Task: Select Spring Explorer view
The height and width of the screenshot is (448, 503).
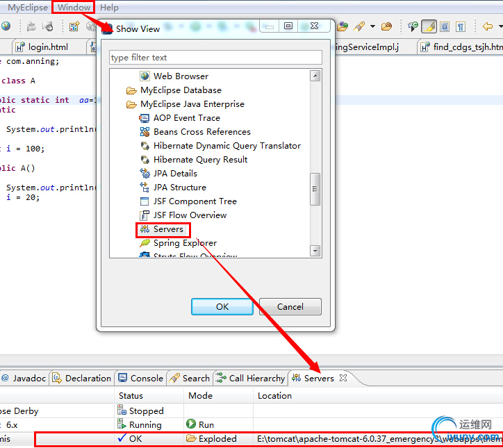Action: [x=185, y=243]
